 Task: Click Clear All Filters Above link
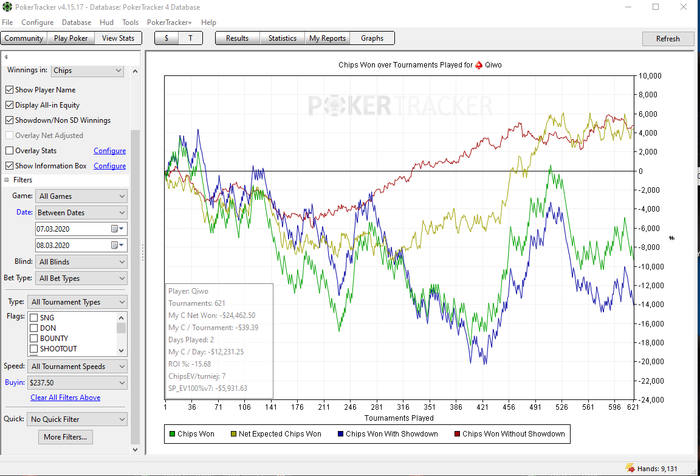(x=65, y=397)
